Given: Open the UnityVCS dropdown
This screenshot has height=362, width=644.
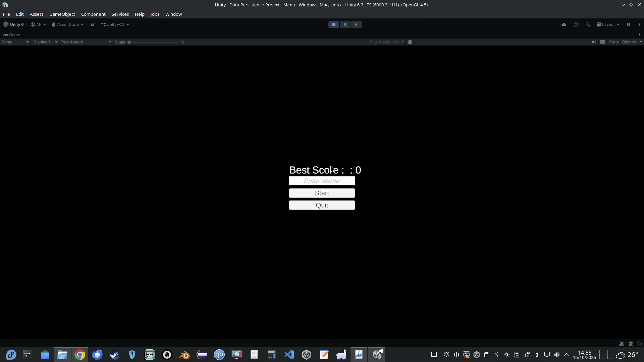Looking at the screenshot, I should [x=115, y=24].
